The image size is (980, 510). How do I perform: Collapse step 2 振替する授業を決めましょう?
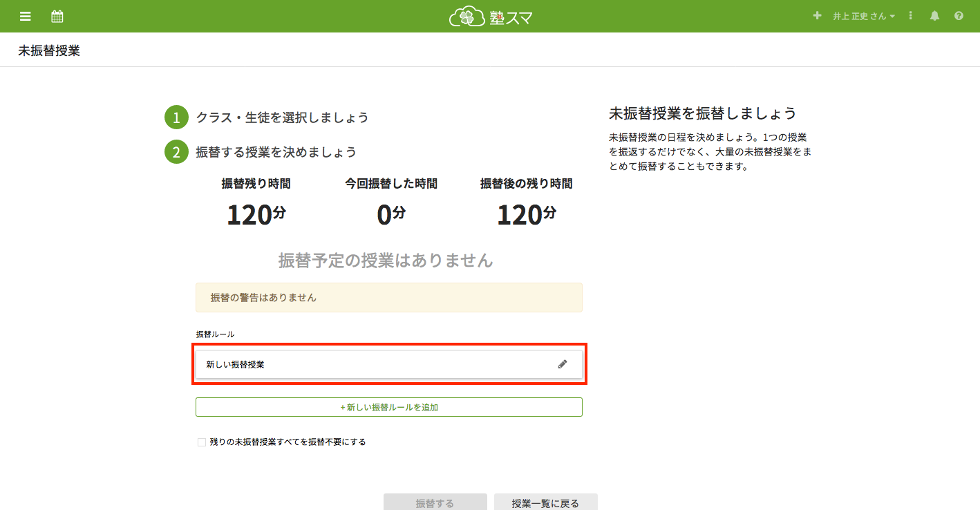[x=276, y=152]
